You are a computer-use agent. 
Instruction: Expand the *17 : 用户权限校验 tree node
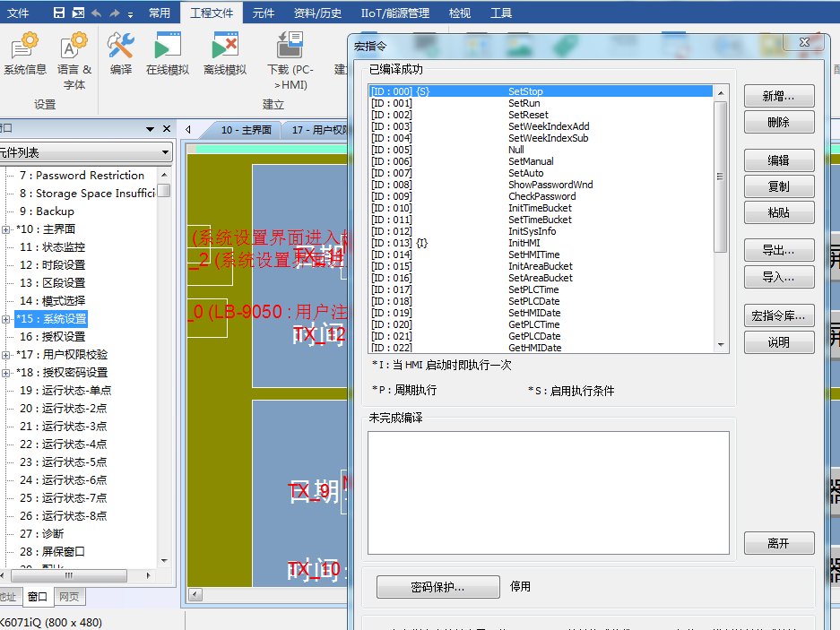[6, 355]
